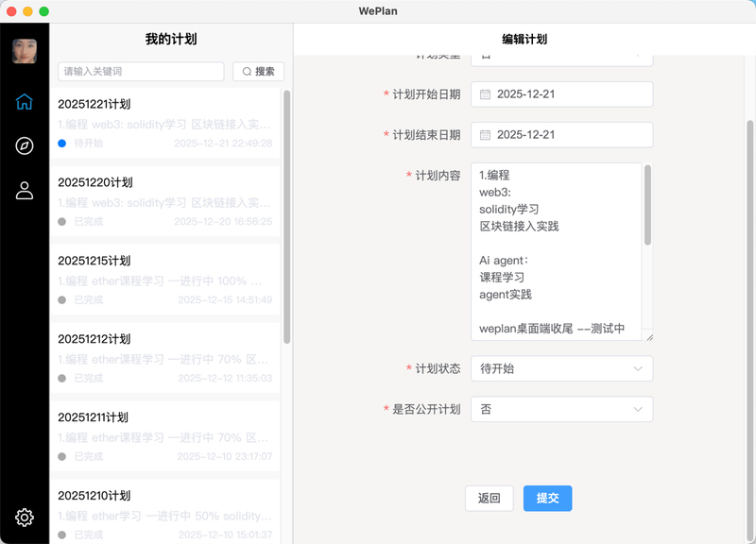This screenshot has width=756, height=544.
Task: Open settings gear in sidebar
Action: pyautogui.click(x=25, y=517)
